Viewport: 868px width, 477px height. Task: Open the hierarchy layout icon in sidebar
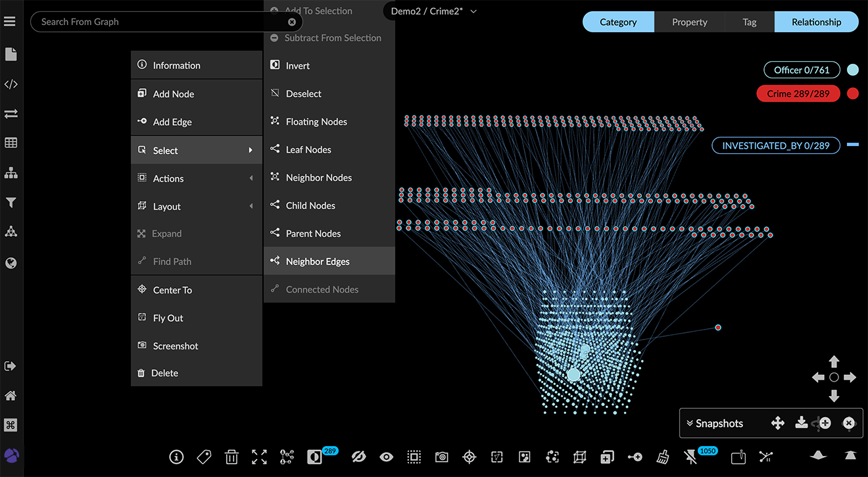click(x=11, y=172)
